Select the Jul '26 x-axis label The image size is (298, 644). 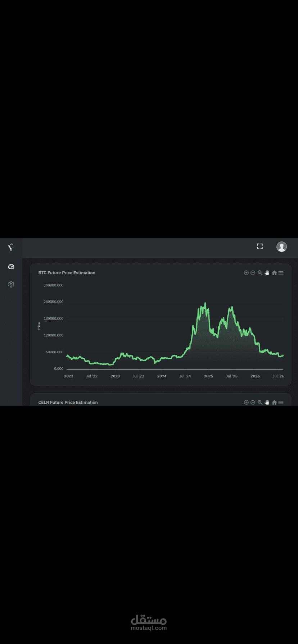click(x=278, y=376)
